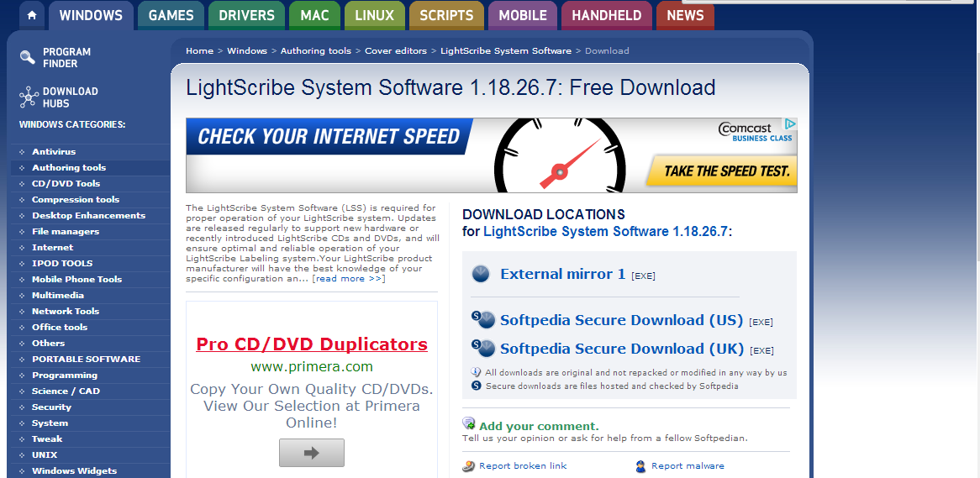Go to the HANDHELD tab
This screenshot has width=980, height=478.
click(606, 16)
